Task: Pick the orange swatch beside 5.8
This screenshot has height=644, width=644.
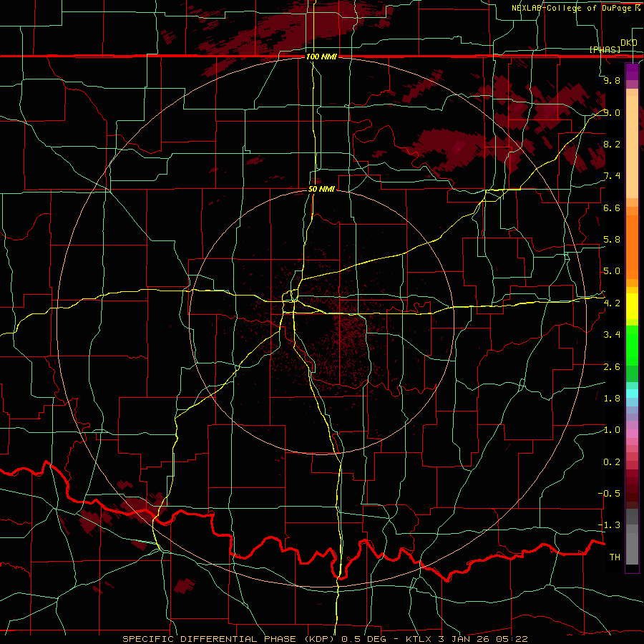Action: pyautogui.click(x=632, y=246)
